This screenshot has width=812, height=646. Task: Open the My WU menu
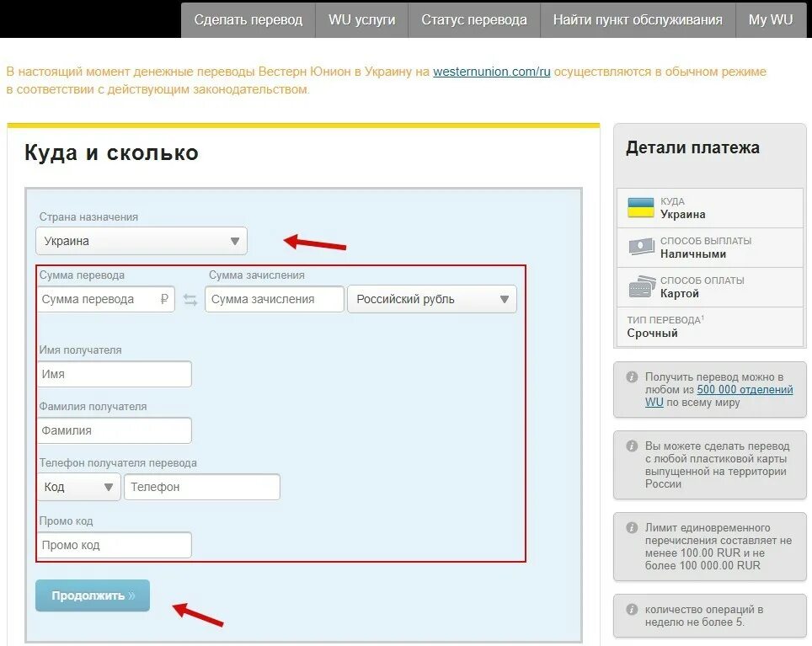(771, 20)
